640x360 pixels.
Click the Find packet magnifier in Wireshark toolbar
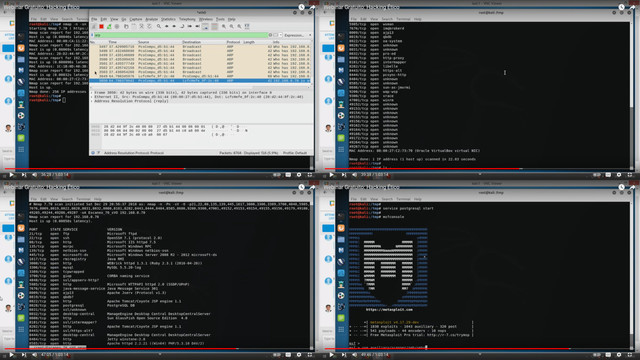(159, 26)
